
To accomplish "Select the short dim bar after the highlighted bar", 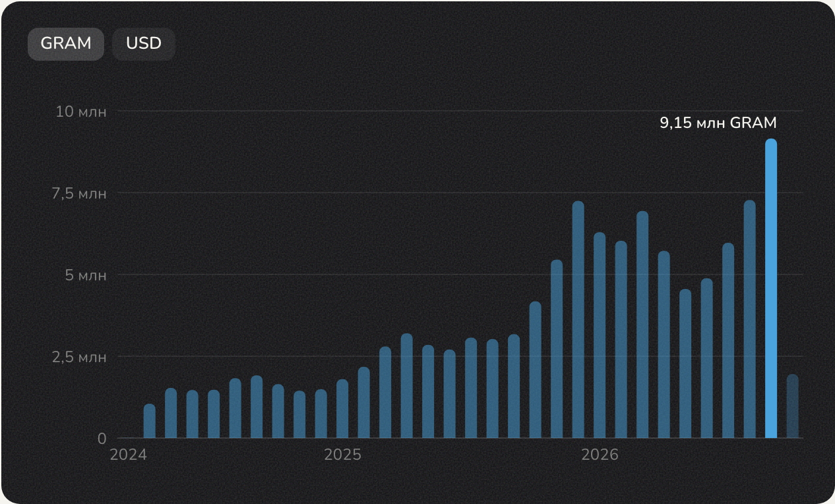I will point(792,406).
